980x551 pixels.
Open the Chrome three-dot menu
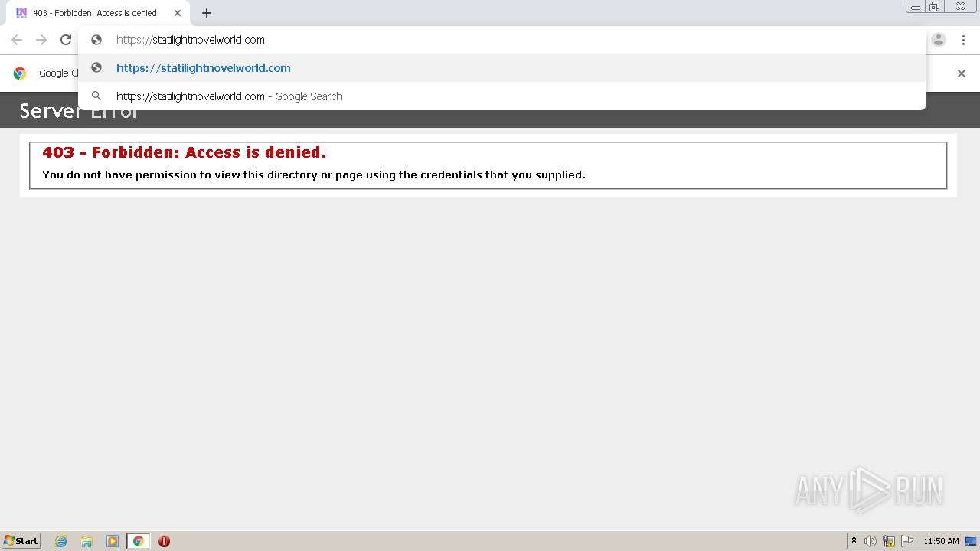tap(963, 40)
